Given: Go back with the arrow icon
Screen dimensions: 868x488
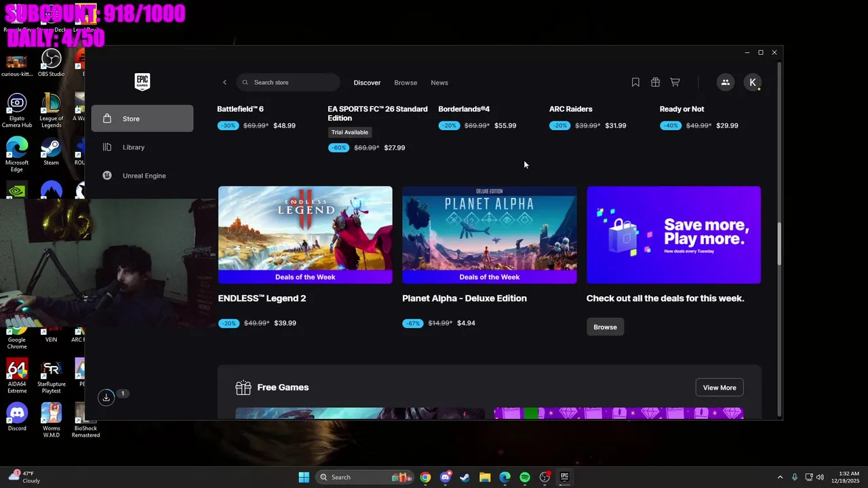Looking at the screenshot, I should click(x=224, y=83).
